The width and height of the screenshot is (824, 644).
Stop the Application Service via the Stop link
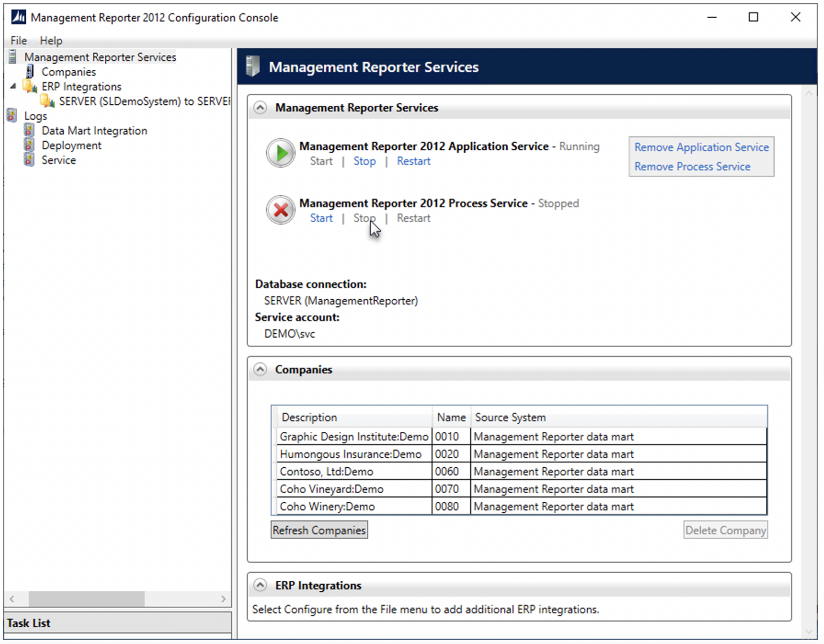click(364, 161)
